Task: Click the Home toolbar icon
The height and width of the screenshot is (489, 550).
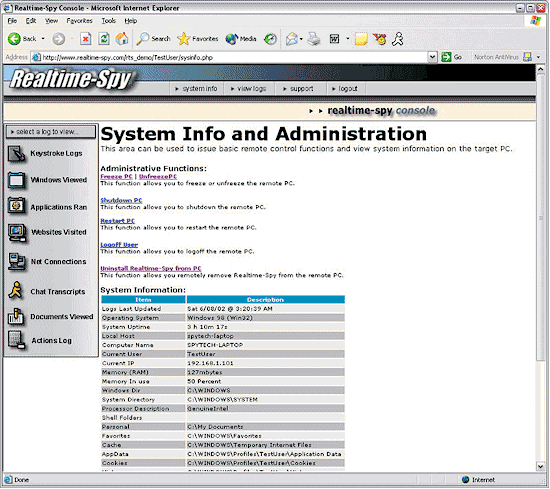Action: [122, 39]
